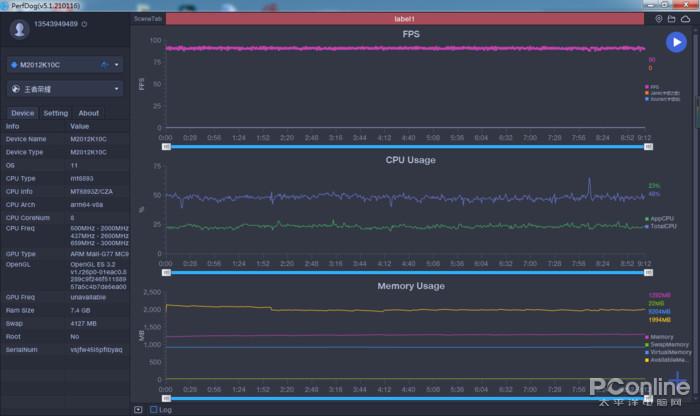Toggle the FPS legend series
The image size is (700, 416).
coord(651,87)
